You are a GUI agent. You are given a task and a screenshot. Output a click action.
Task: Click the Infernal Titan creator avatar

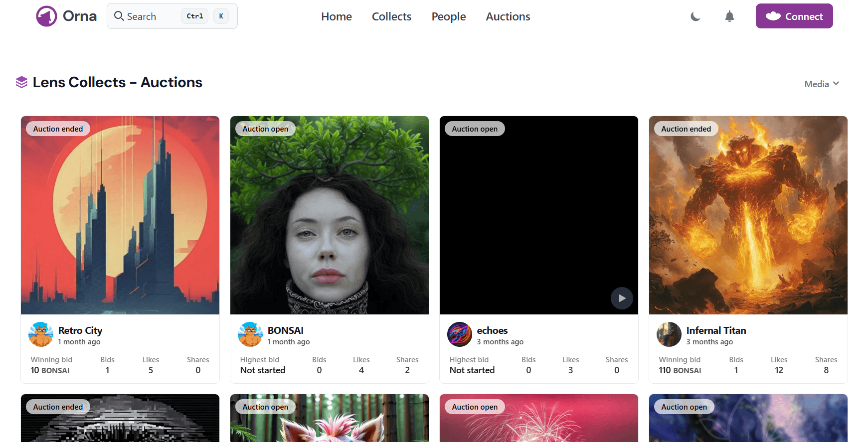tap(669, 334)
